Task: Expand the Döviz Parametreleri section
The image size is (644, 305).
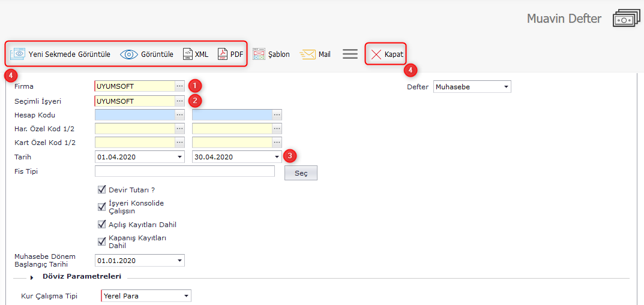Action: point(32,277)
